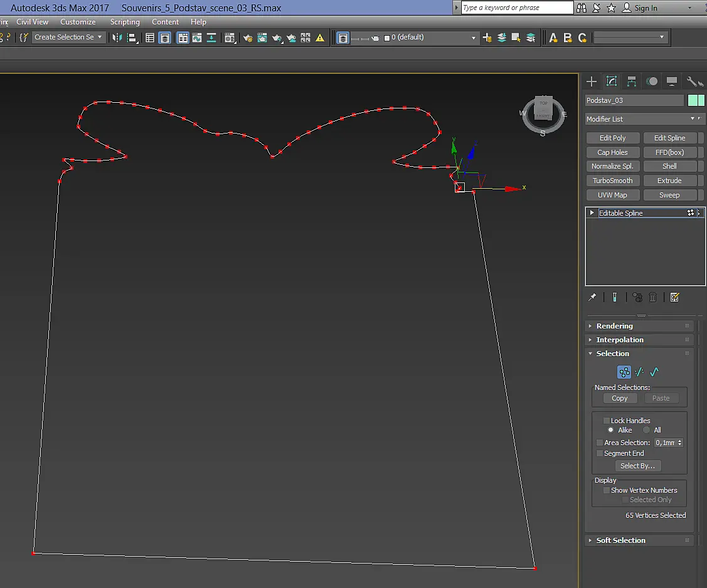Open the Civil View menu

coord(33,22)
